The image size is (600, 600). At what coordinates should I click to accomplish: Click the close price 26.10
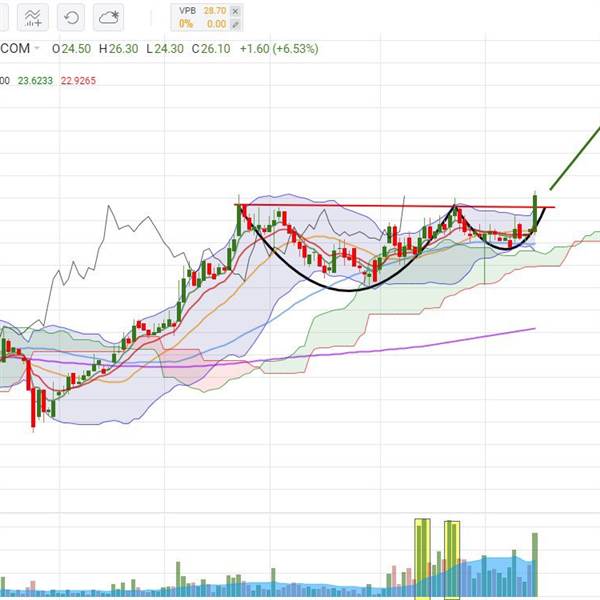216,49
